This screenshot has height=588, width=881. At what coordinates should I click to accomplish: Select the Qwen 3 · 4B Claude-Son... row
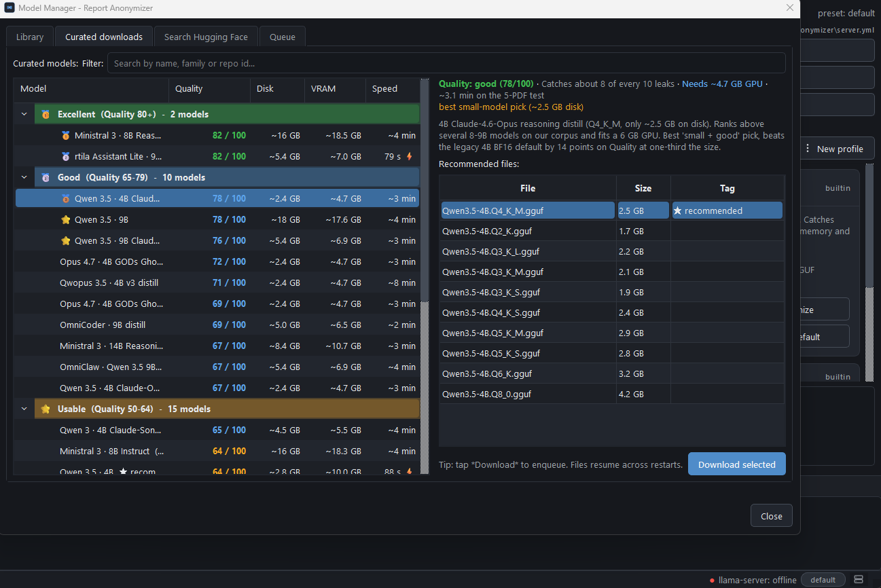217,430
